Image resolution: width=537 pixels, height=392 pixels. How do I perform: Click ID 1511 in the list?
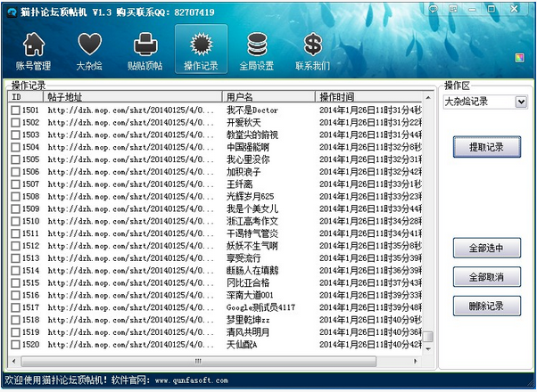point(31,233)
